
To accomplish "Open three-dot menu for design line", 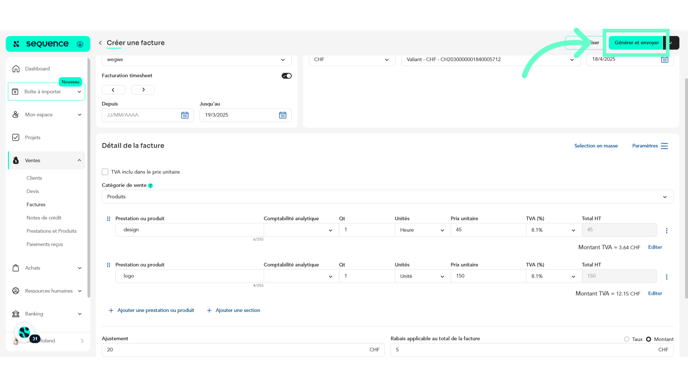I will pos(666,230).
